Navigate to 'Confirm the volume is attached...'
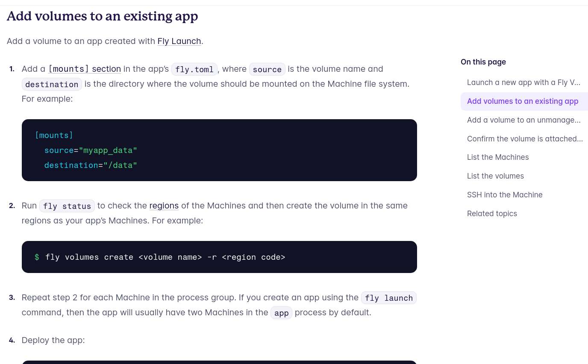Image resolution: width=588 pixels, height=364 pixels. click(x=525, y=139)
